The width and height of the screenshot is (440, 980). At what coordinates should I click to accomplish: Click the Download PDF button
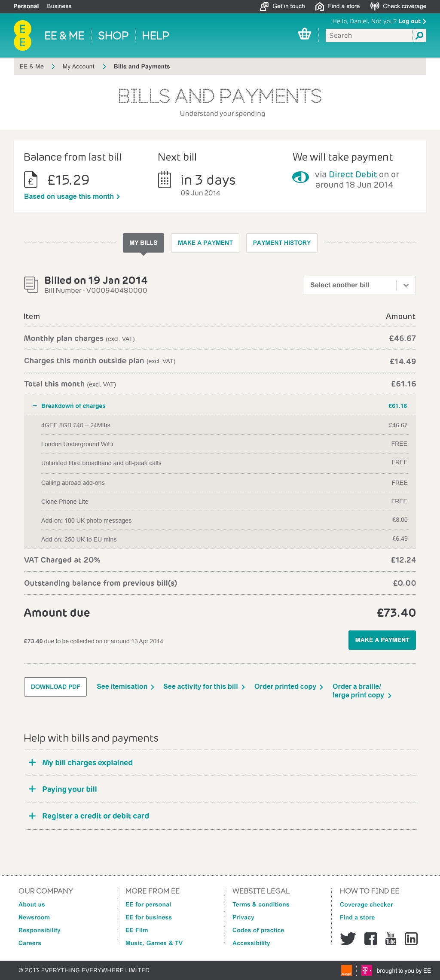point(55,687)
